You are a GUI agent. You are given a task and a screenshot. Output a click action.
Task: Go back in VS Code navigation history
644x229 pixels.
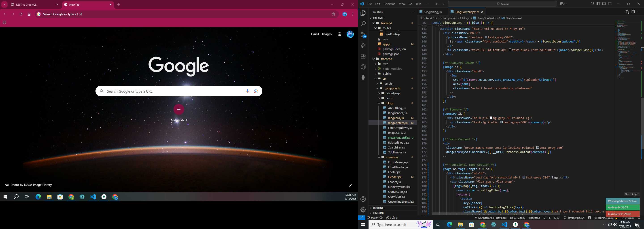point(437,4)
